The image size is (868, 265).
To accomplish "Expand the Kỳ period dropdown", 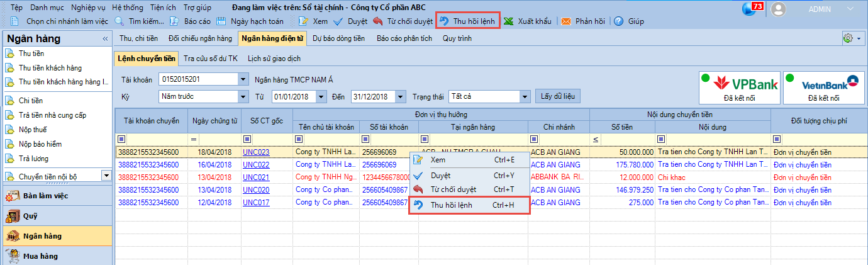I will click(243, 96).
